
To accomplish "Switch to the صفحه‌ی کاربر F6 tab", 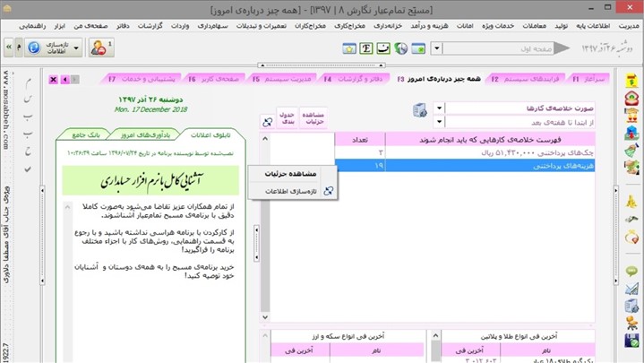I will click(x=213, y=79).
